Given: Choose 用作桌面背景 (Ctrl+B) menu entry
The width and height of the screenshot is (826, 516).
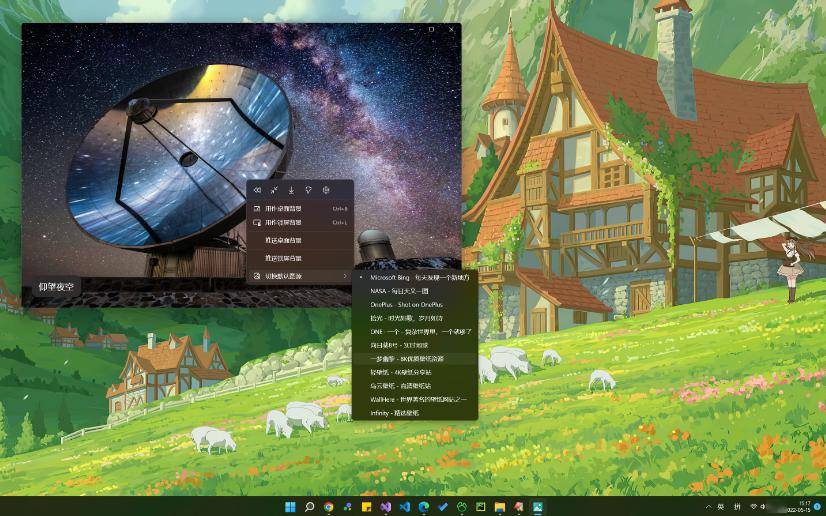Looking at the screenshot, I should 300,209.
